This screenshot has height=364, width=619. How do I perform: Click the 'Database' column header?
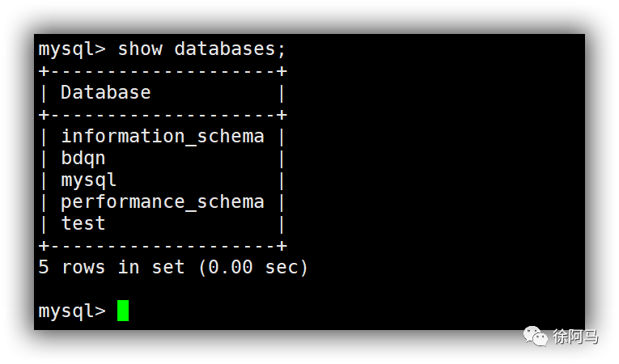tap(106, 92)
